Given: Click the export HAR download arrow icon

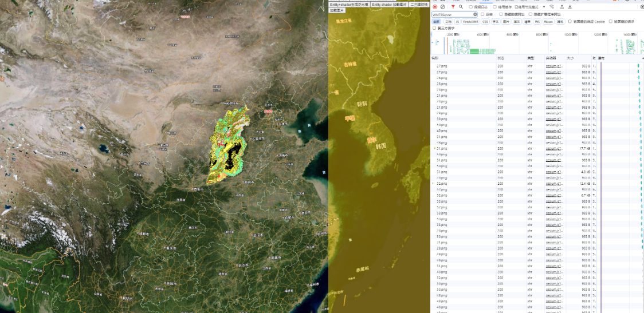Looking at the screenshot, I should pyautogui.click(x=570, y=7).
